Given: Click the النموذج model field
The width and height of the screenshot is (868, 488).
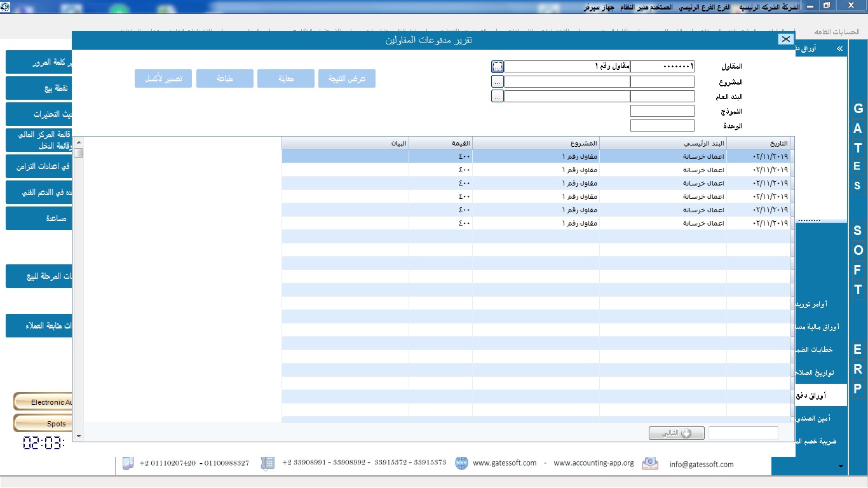Looking at the screenshot, I should [663, 111].
